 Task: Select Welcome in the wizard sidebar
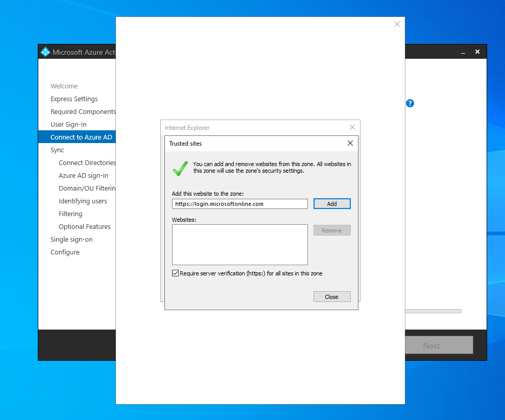64,86
